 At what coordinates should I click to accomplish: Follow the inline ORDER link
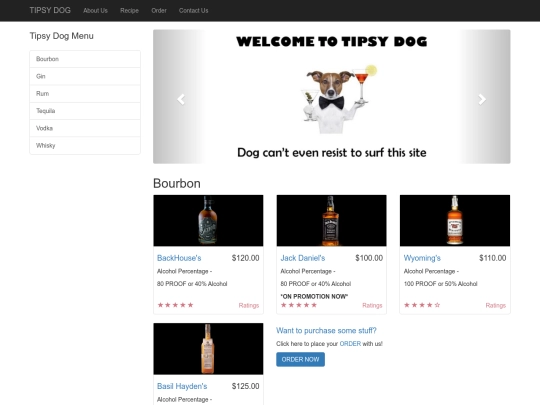pyautogui.click(x=350, y=344)
